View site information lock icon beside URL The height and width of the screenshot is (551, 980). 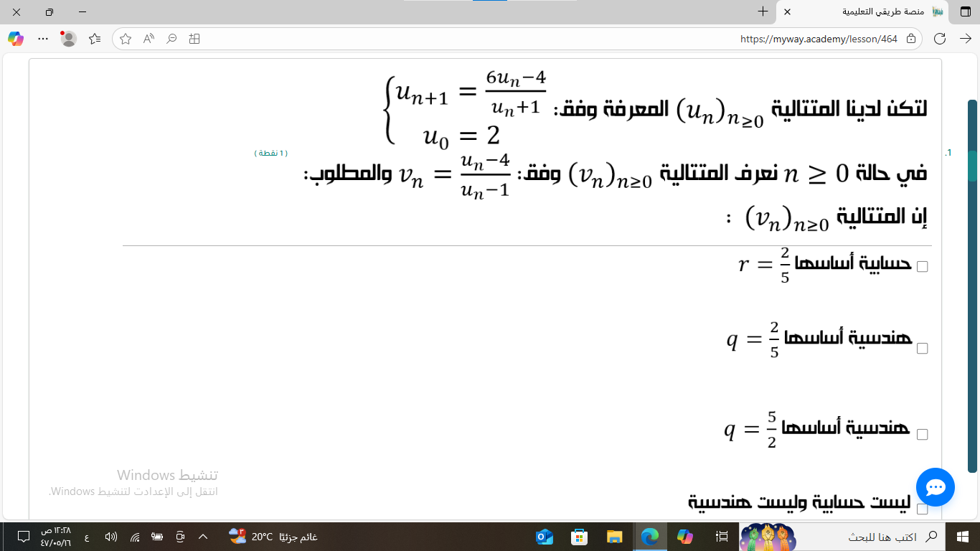[x=911, y=39]
